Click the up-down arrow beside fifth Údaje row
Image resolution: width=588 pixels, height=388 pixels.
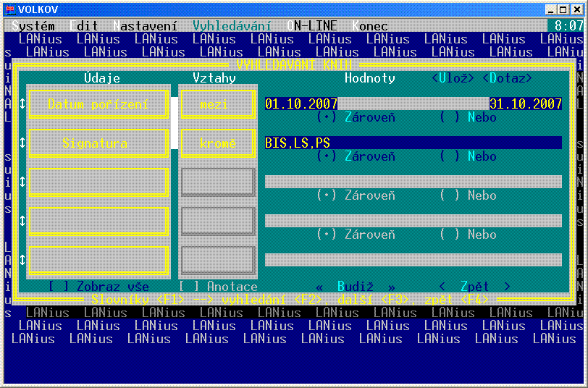tap(22, 260)
